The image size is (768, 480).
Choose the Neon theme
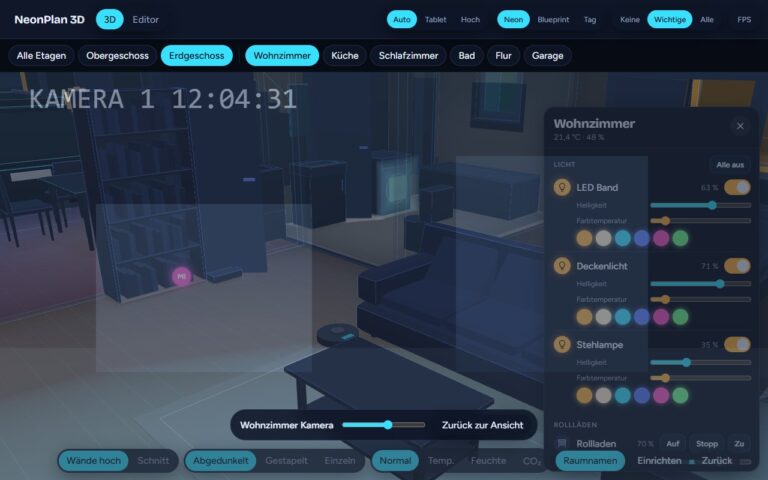point(513,20)
